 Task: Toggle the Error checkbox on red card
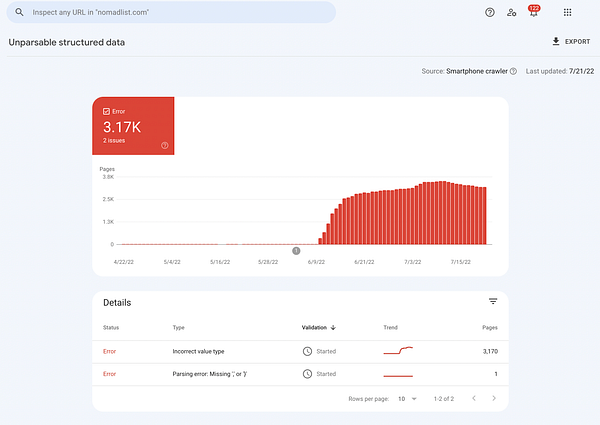[x=106, y=111]
